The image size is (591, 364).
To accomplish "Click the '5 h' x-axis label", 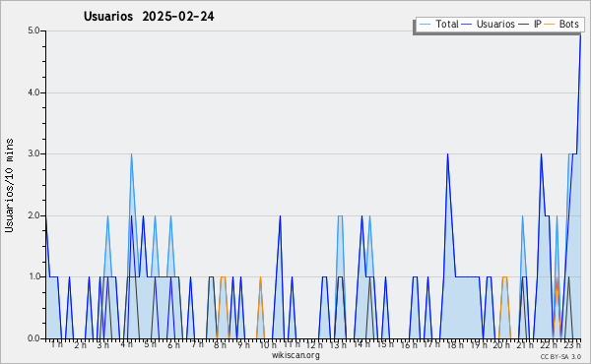I will pyautogui.click(x=150, y=344).
